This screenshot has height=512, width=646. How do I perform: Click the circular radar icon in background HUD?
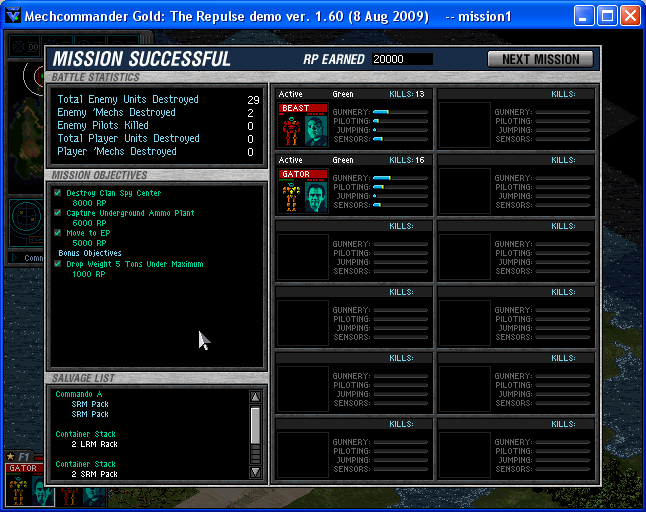[x=26, y=215]
